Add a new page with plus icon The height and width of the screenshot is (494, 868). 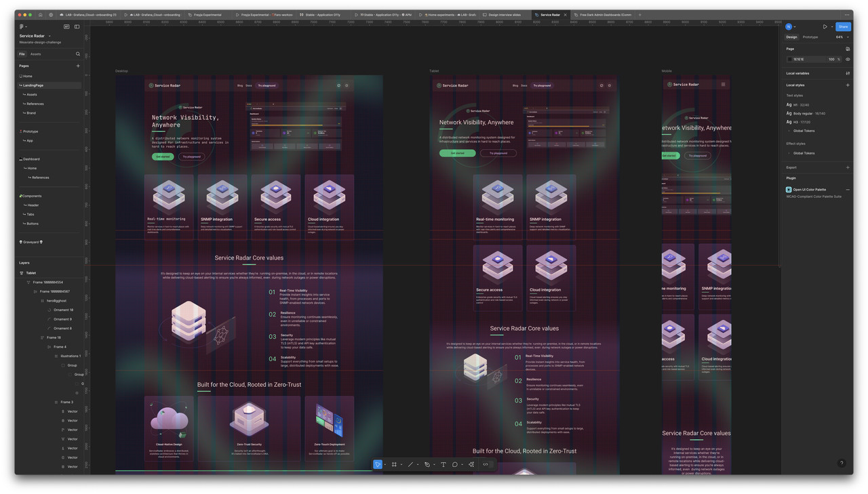tap(78, 66)
